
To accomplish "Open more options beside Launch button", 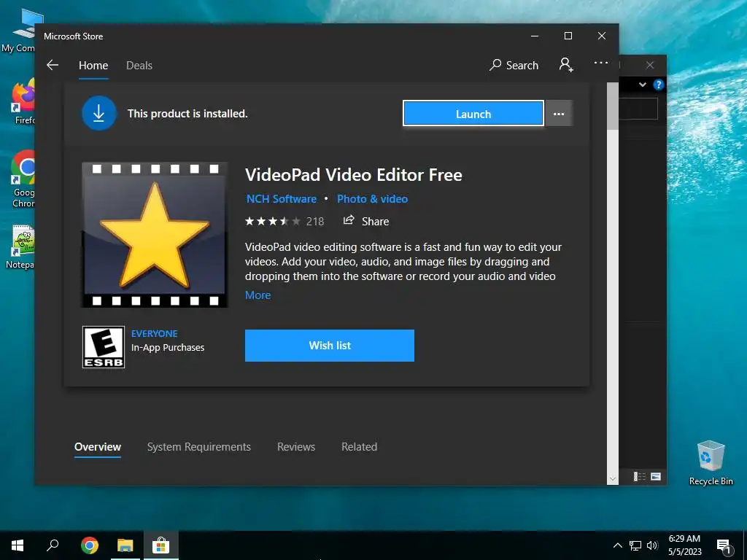I will point(558,114).
